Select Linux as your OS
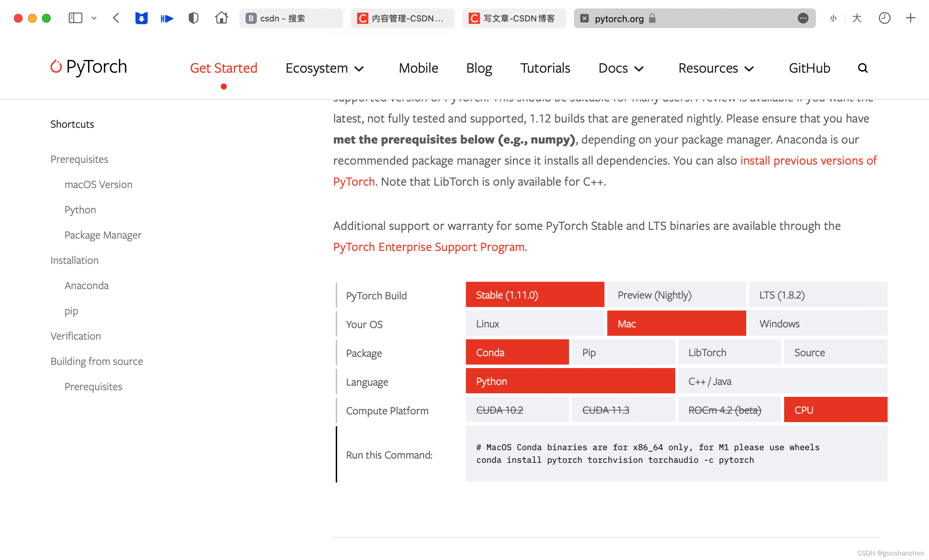929x560 pixels. pyautogui.click(x=535, y=323)
